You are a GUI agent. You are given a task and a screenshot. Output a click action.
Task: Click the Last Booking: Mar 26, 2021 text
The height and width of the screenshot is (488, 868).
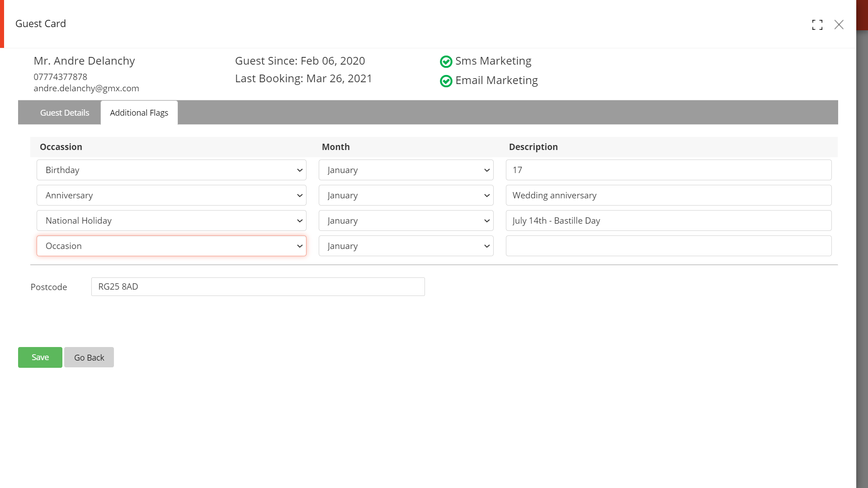point(303,79)
